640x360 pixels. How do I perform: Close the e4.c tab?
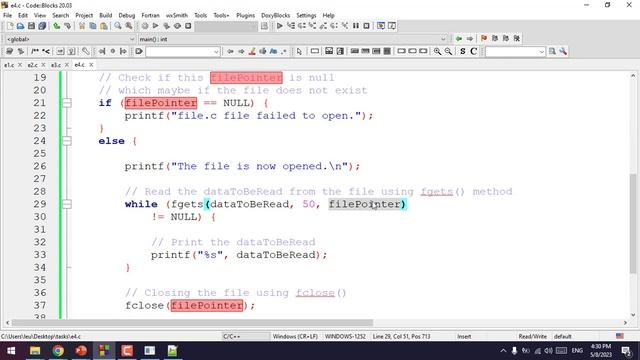(x=91, y=65)
